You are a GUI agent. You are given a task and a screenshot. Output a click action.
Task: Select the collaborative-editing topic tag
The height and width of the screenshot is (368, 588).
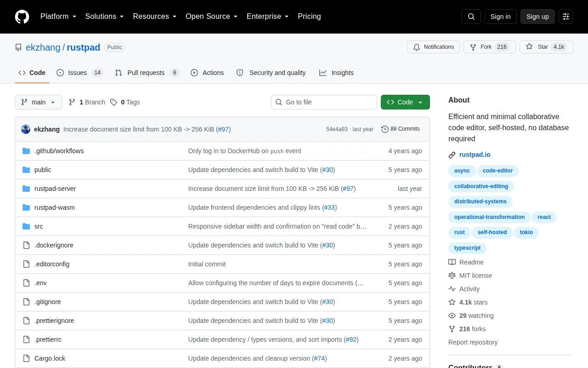[x=481, y=186]
